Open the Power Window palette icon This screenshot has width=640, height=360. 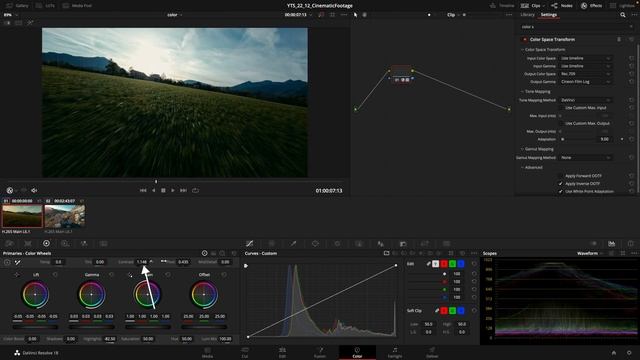(x=315, y=244)
